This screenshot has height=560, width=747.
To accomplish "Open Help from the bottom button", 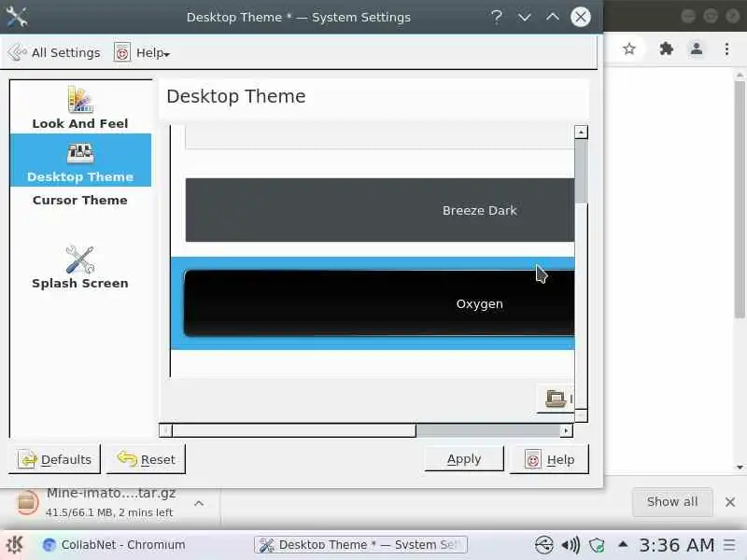I will coord(549,459).
